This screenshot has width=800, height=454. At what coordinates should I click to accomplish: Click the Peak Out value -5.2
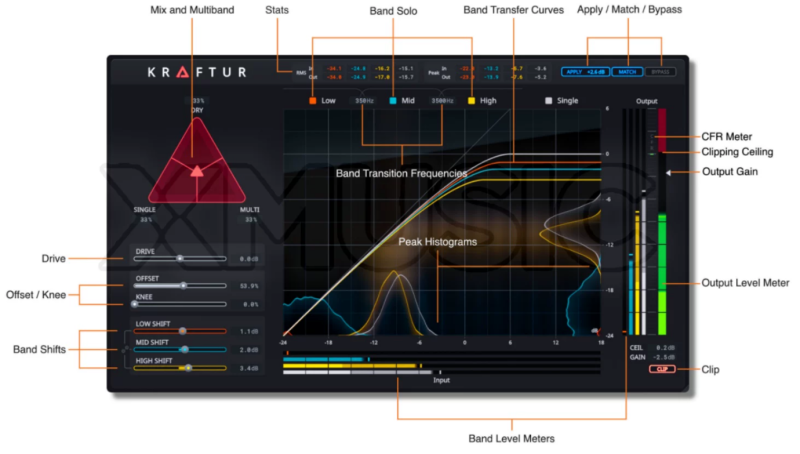540,77
